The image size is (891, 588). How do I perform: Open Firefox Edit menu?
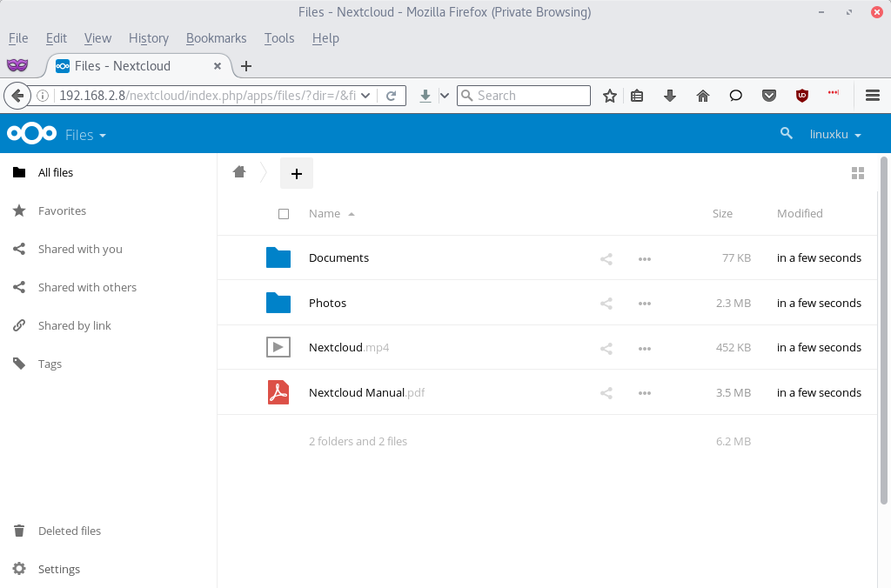pos(57,38)
